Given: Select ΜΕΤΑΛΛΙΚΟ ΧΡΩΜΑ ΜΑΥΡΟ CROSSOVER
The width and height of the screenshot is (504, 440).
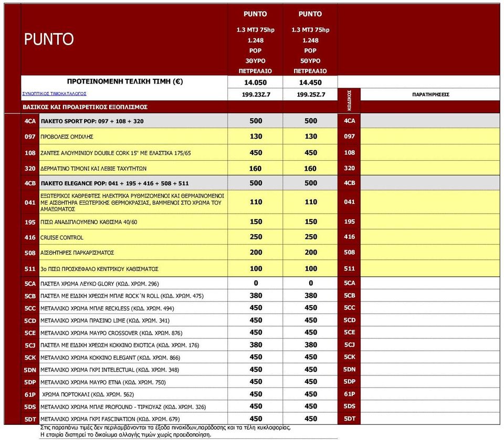Looking at the screenshot, I should tap(111, 333).
